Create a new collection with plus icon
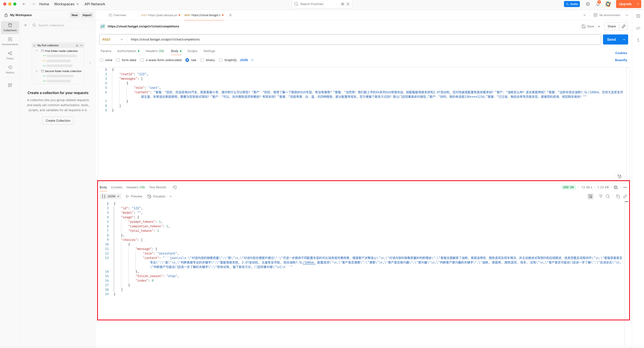The image size is (644, 348). (x=25, y=25)
